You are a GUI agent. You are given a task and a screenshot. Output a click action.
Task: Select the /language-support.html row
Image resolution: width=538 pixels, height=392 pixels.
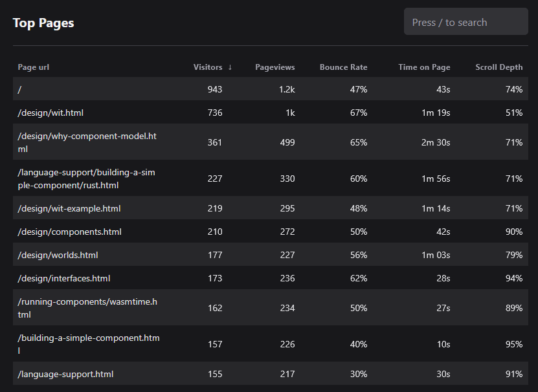[66, 374]
